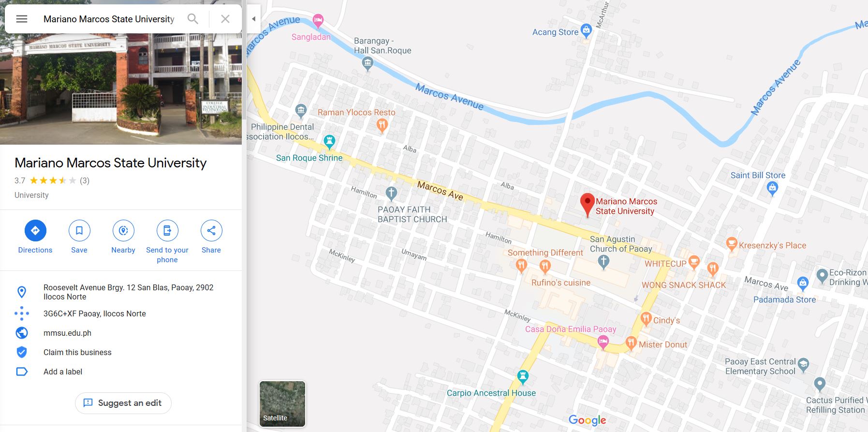Select the Something Different restaurant marker
The width and height of the screenshot is (868, 432).
point(521,265)
